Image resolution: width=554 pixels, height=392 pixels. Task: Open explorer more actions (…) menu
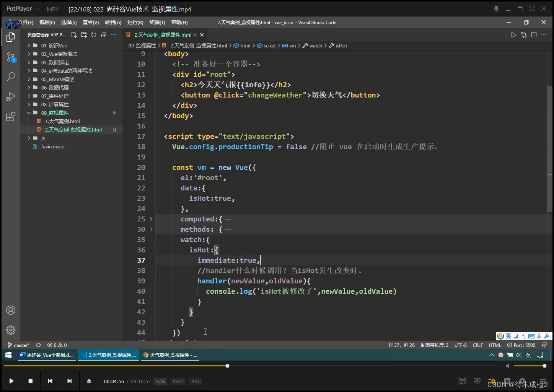pyautogui.click(x=114, y=35)
